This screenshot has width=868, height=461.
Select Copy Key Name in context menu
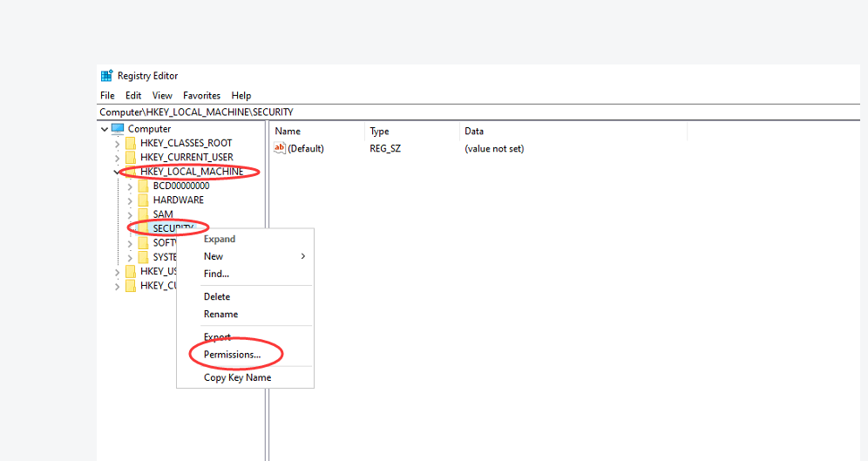(237, 377)
